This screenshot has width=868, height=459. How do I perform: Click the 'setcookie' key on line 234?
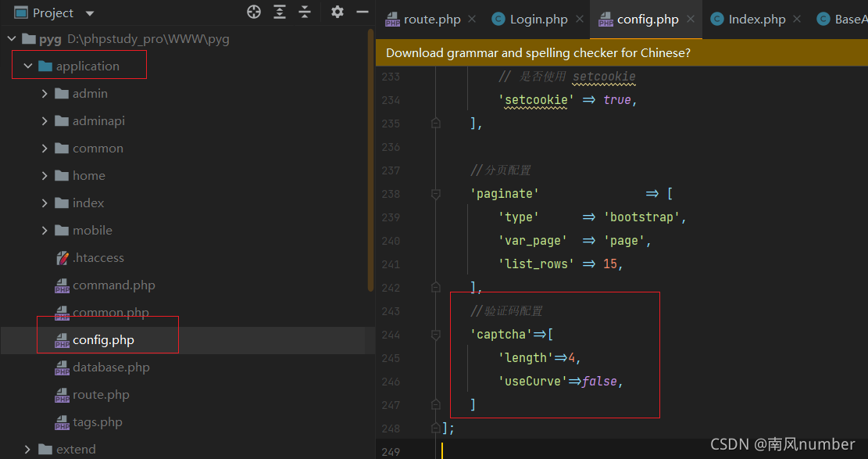click(x=537, y=100)
